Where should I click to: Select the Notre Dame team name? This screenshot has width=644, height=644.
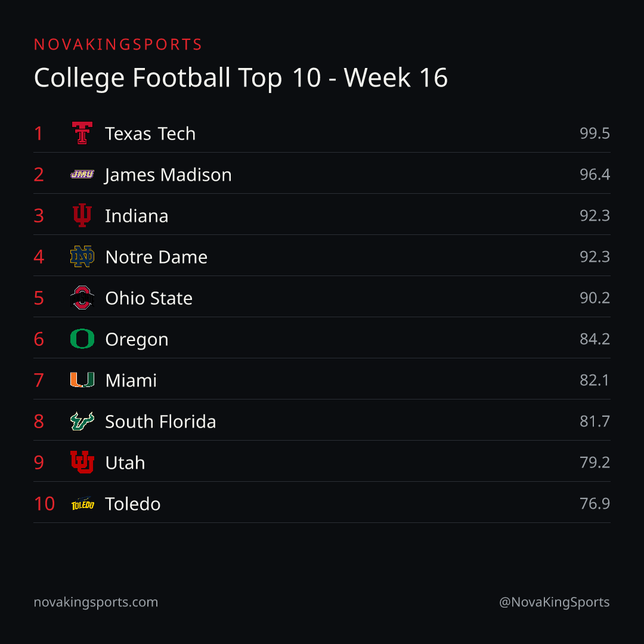click(156, 257)
